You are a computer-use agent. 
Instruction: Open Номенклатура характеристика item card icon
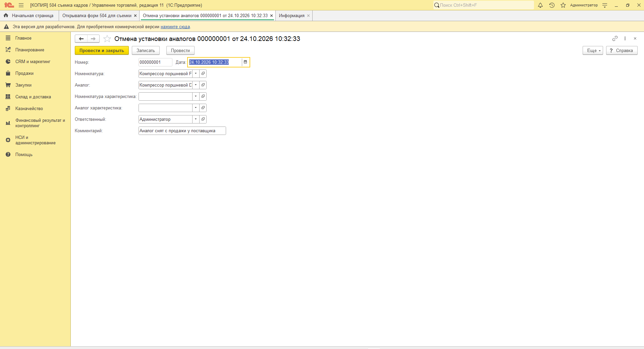203,96
